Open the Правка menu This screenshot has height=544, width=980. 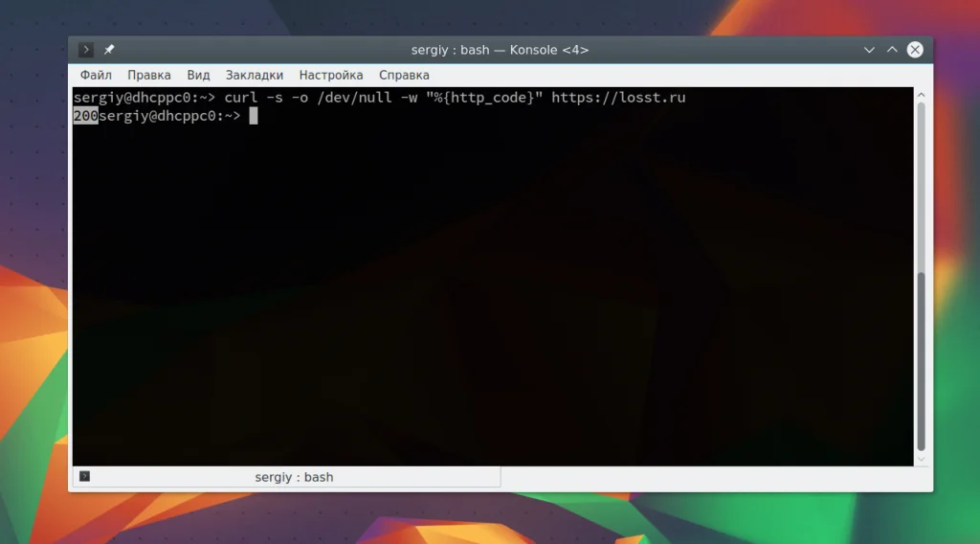[148, 75]
